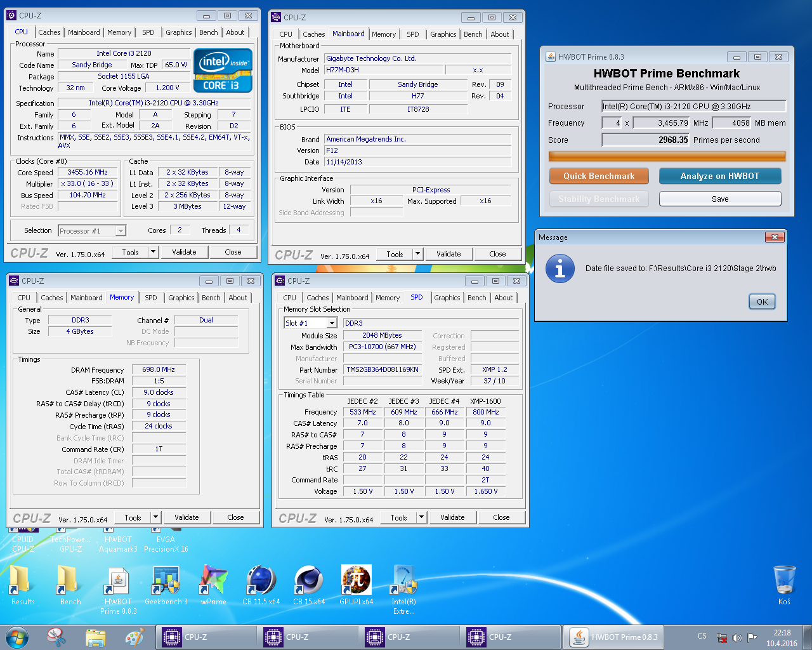Click Validate in the Mainboard window
Viewport: 812px width, 650px height.
point(449,254)
